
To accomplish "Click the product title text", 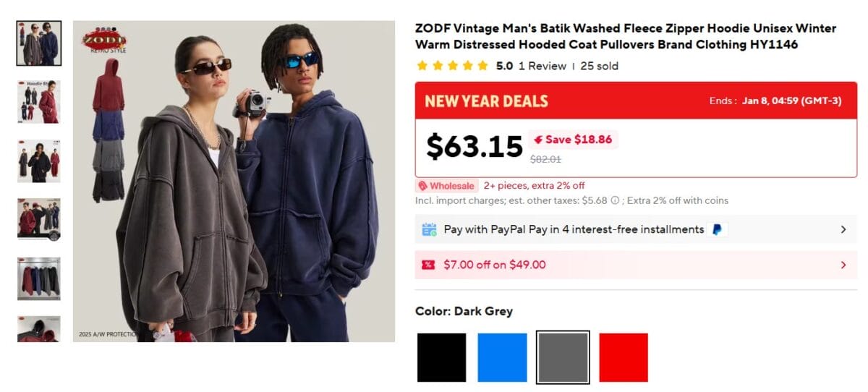I will (625, 36).
